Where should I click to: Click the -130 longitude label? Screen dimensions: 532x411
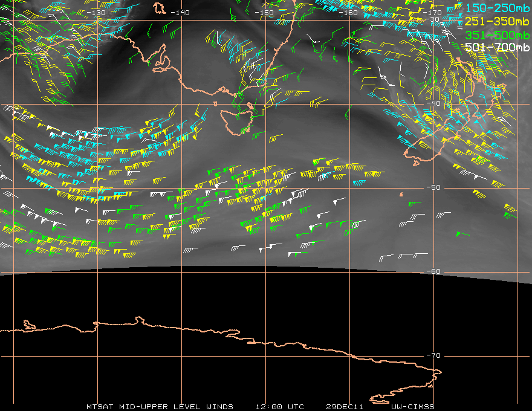click(96, 13)
